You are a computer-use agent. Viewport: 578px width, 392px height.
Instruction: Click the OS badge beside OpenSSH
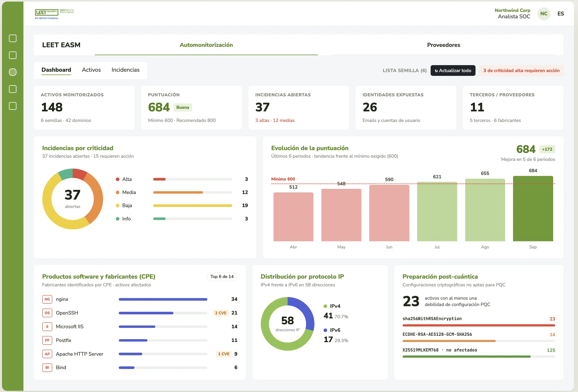pos(47,313)
